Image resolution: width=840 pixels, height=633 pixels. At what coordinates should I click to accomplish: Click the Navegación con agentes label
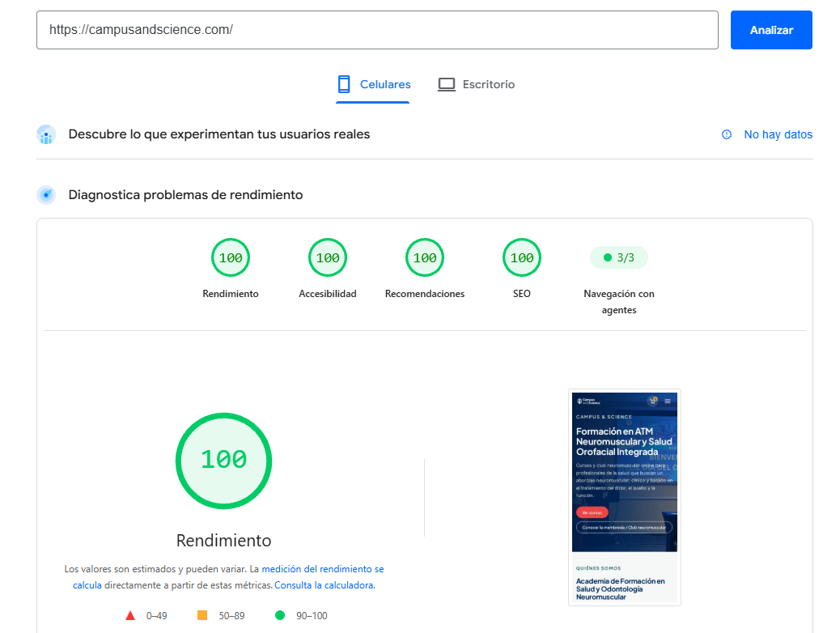619,302
